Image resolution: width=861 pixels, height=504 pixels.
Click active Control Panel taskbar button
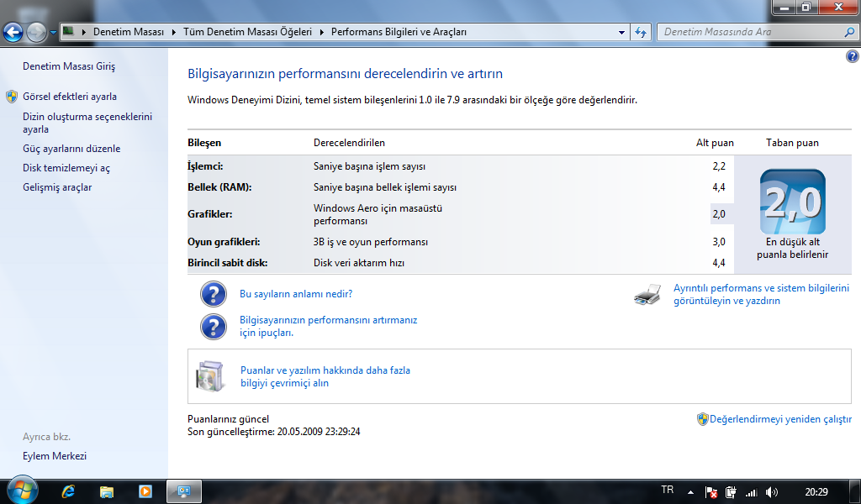184,491
